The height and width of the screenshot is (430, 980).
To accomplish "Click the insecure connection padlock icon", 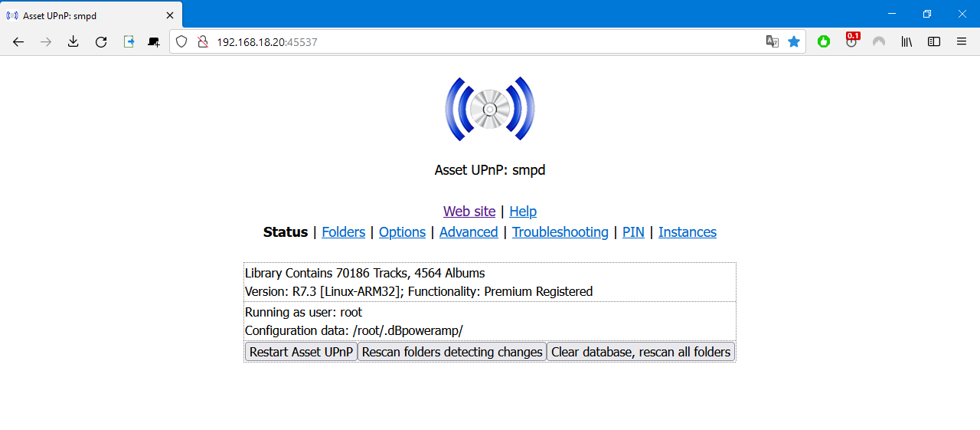I will coord(203,42).
